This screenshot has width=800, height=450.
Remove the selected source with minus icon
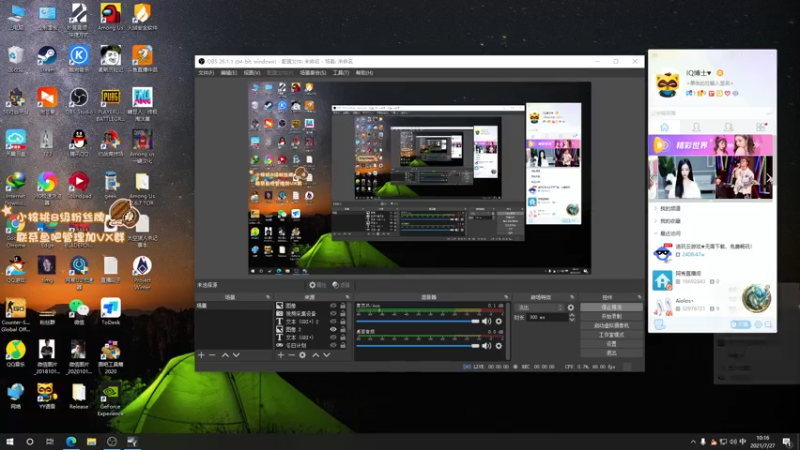pos(291,355)
